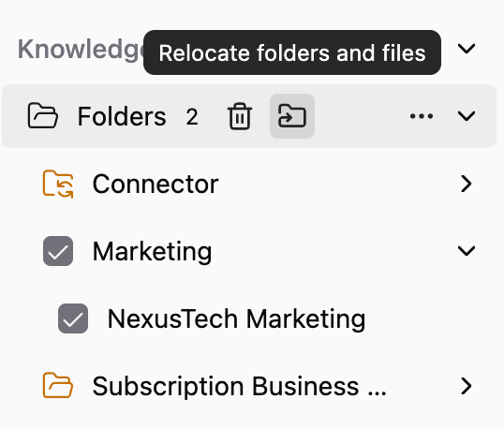Image resolution: width=504 pixels, height=429 pixels.
Task: Expand the Subscription Business folder arrow
Action: point(467,386)
